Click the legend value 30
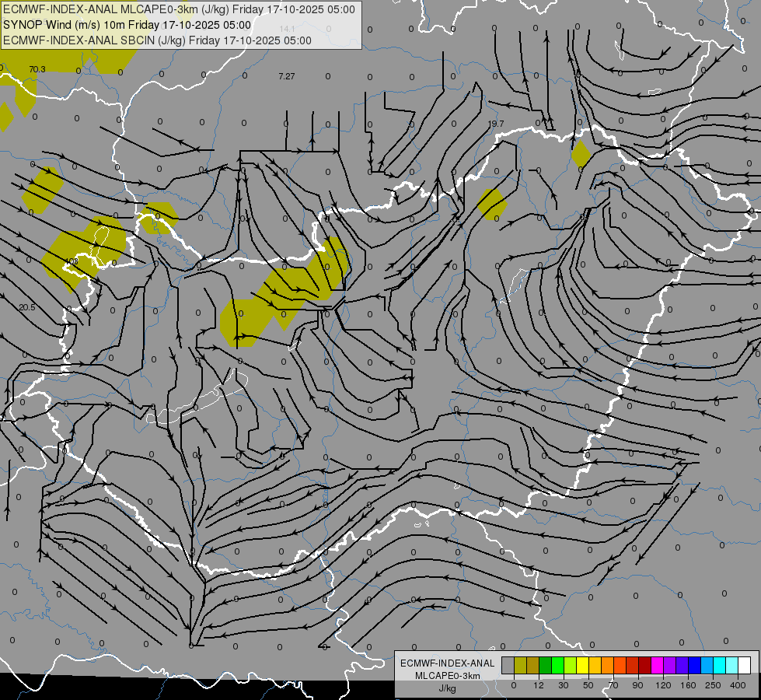 (x=564, y=686)
